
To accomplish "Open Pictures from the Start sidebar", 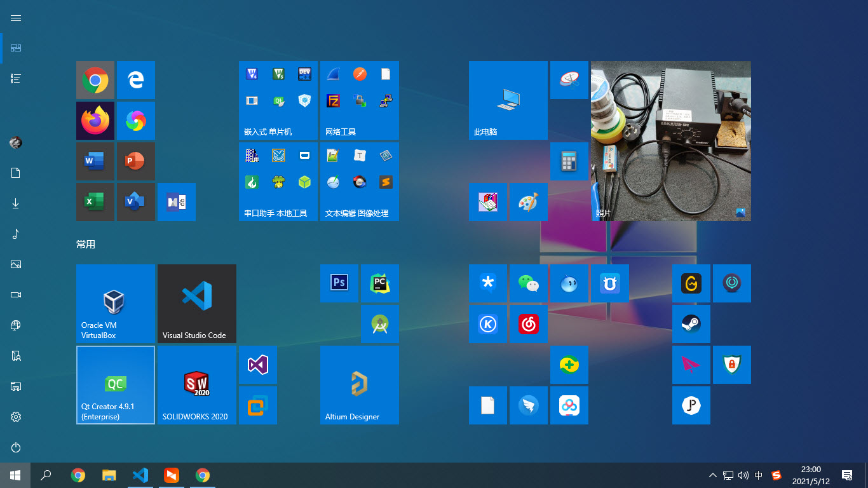I will click(x=16, y=264).
